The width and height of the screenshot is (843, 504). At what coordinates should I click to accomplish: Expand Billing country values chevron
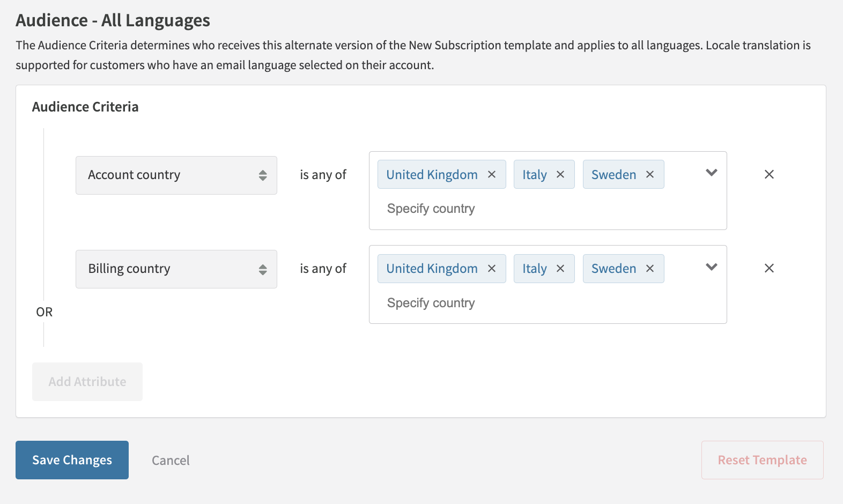[712, 267]
